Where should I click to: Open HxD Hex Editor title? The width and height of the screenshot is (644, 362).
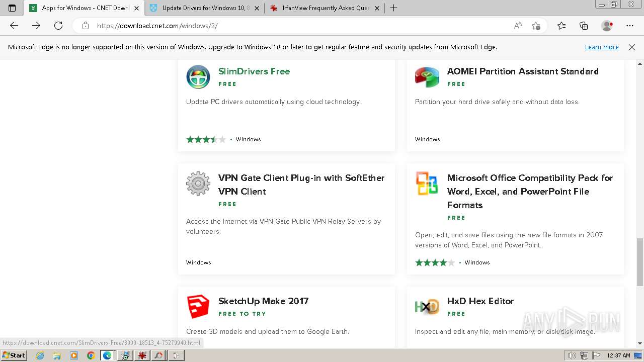(x=480, y=301)
